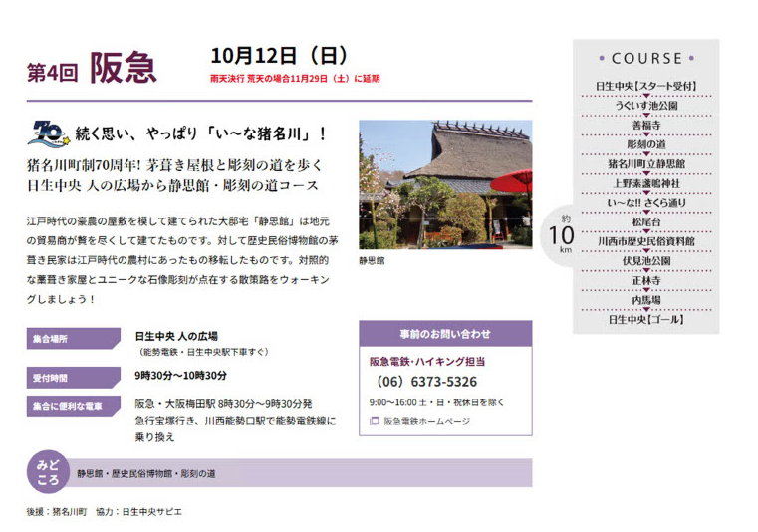Click the 事前のお問い合わせ header
The image size is (758, 532).
[x=445, y=333]
